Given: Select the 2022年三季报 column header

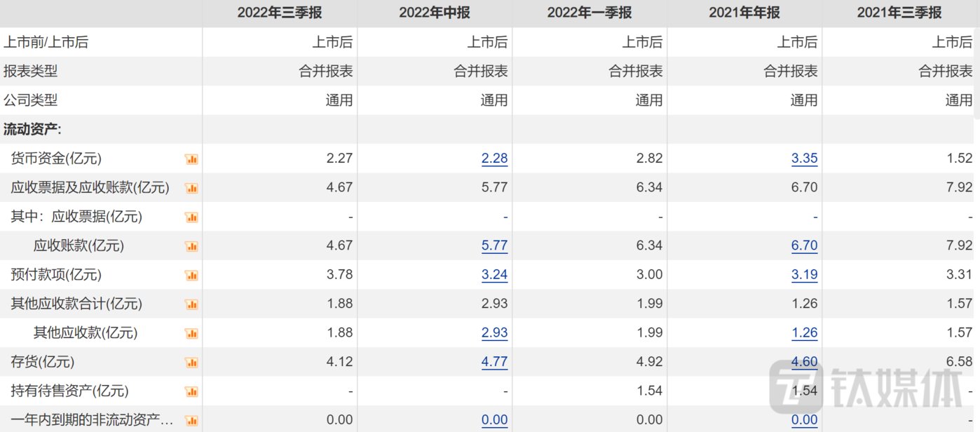Looking at the screenshot, I should pos(279,13).
